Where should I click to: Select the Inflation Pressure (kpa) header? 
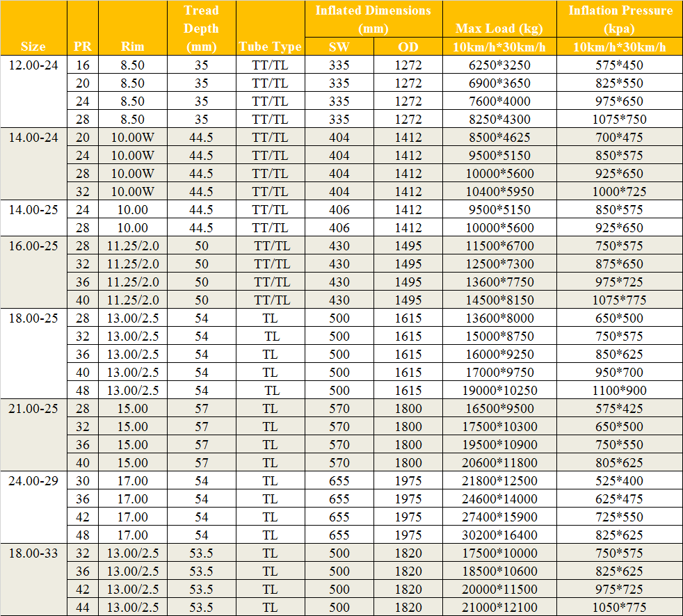pyautogui.click(x=620, y=19)
